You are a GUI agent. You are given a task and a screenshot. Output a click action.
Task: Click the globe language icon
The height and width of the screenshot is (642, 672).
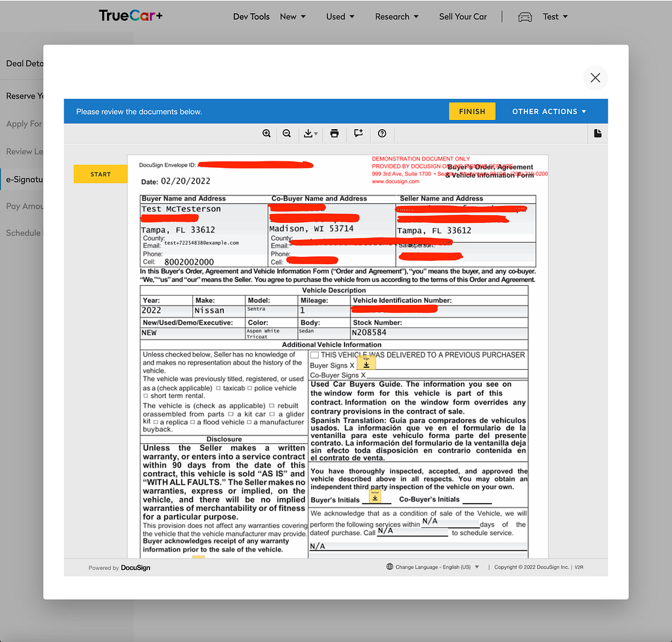[x=390, y=567]
